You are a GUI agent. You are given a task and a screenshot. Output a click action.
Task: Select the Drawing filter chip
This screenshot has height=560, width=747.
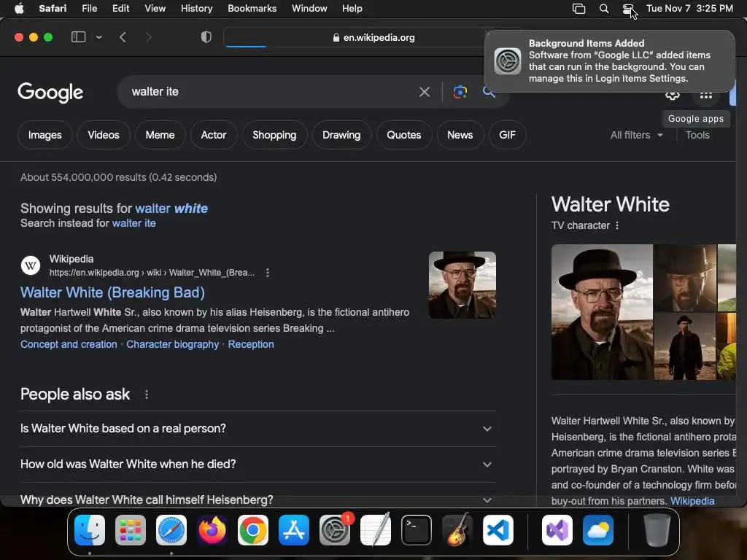[x=341, y=135]
